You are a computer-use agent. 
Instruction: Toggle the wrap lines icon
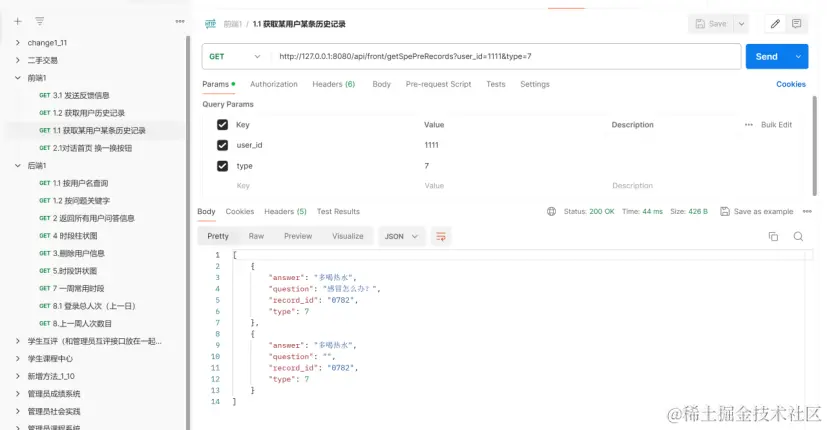pos(440,236)
